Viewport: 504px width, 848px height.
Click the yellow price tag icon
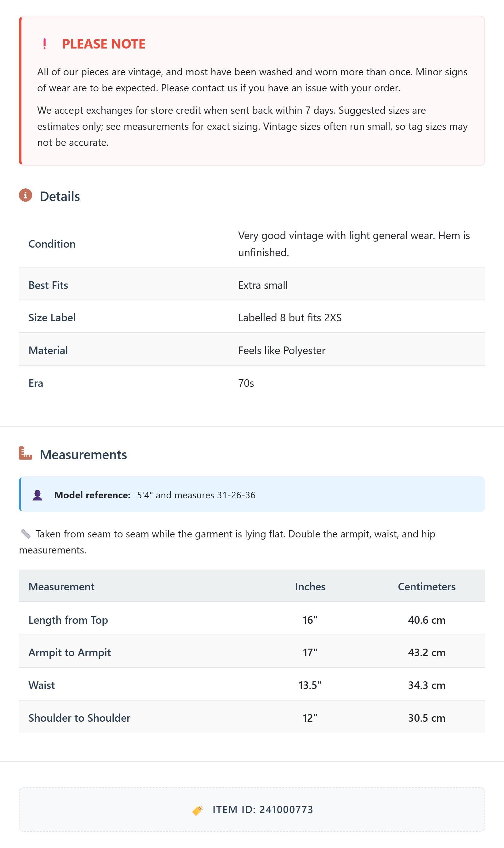[198, 810]
